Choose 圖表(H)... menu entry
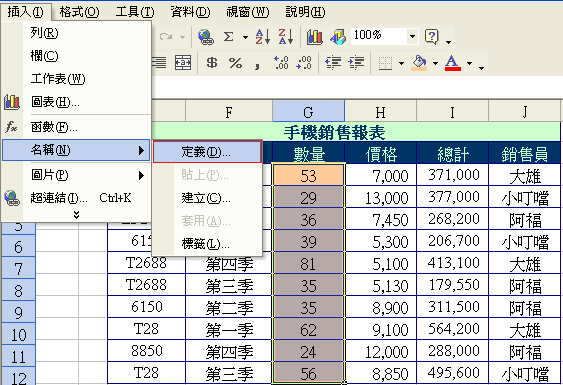Viewport: 563px width, 385px height. click(x=76, y=102)
